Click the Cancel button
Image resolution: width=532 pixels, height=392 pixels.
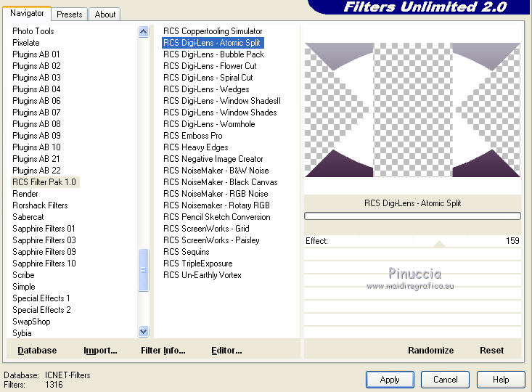pyautogui.click(x=445, y=380)
